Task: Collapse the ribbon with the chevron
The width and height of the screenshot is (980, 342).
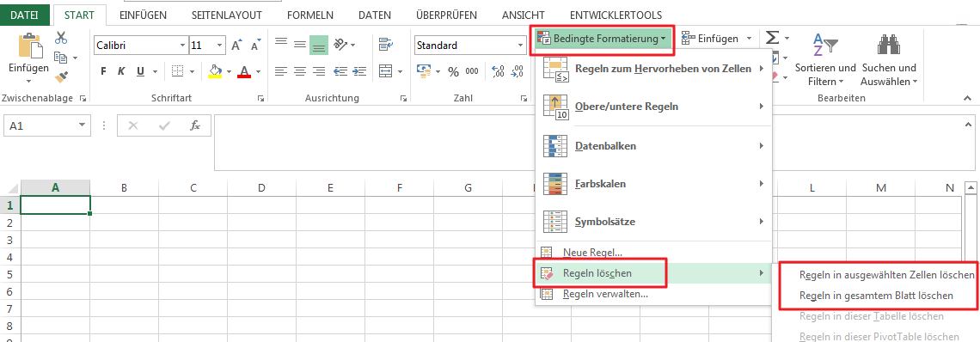Action: pos(967,99)
